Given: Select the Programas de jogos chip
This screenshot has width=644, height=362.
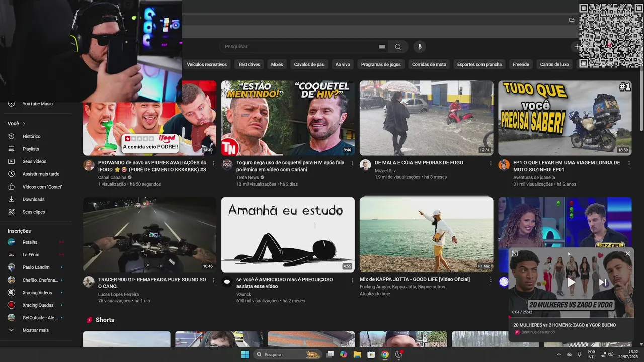Looking at the screenshot, I should (x=381, y=64).
